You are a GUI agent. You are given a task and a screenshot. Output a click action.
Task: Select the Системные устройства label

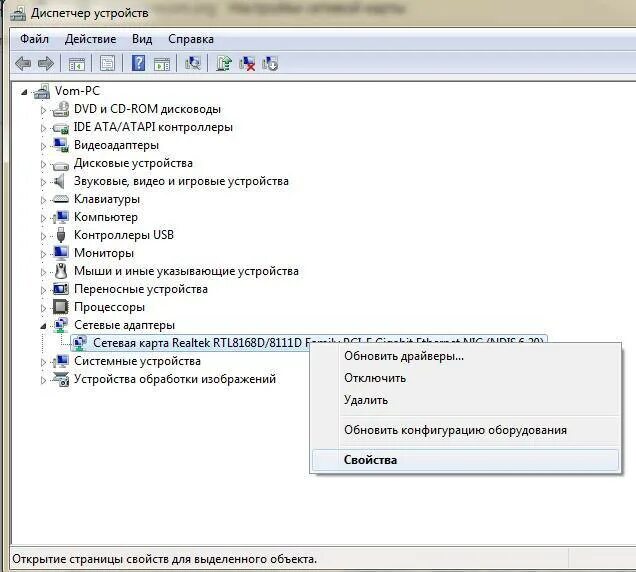pos(137,361)
